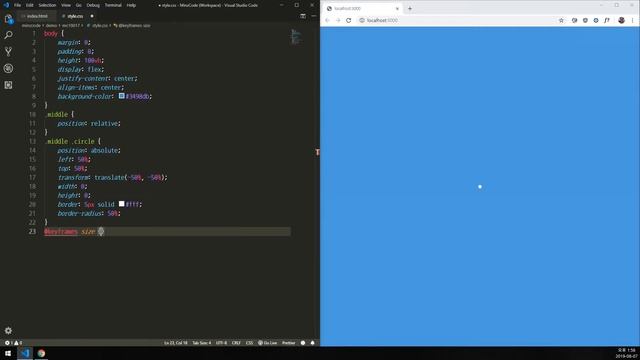Open the View menu
The image size is (640, 360).
click(66, 5)
